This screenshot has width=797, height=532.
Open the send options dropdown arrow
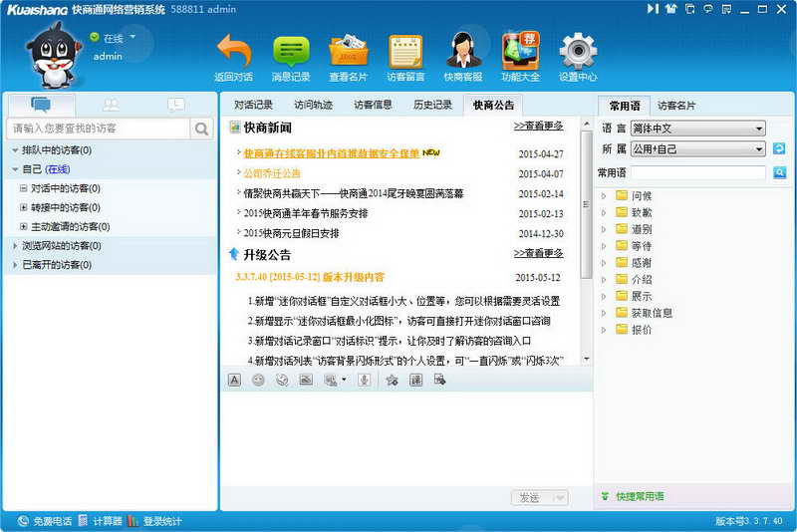click(559, 497)
